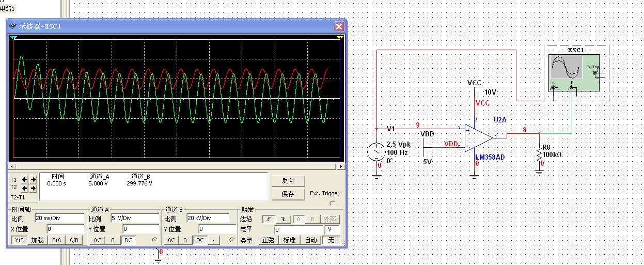
Task: Move cursor T1 left with arrow
Action: (25, 179)
